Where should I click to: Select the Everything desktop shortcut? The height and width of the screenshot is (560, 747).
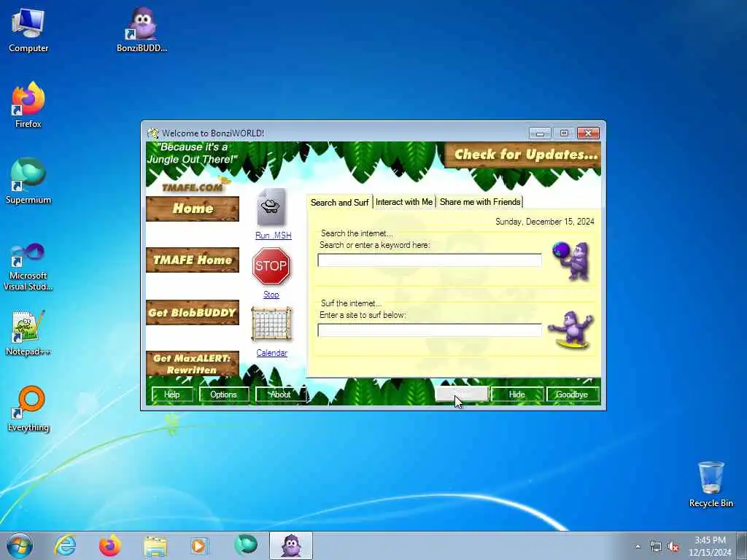pos(28,409)
